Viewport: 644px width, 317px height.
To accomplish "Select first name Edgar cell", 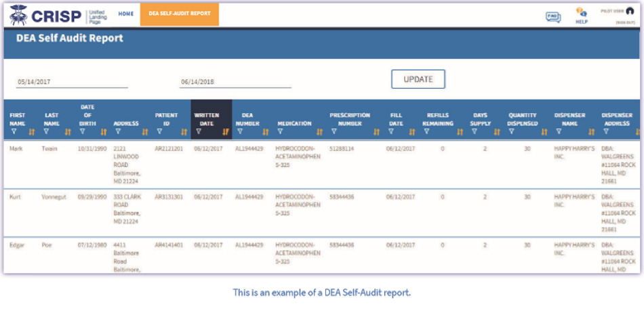I will [16, 245].
